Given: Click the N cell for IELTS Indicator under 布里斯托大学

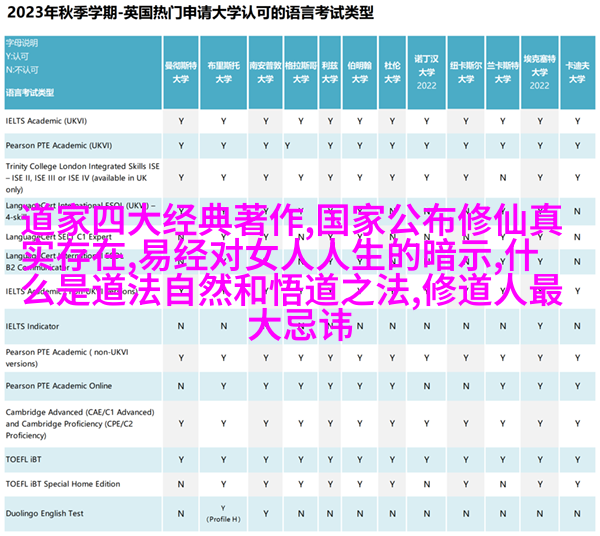Looking at the screenshot, I should tap(223, 326).
